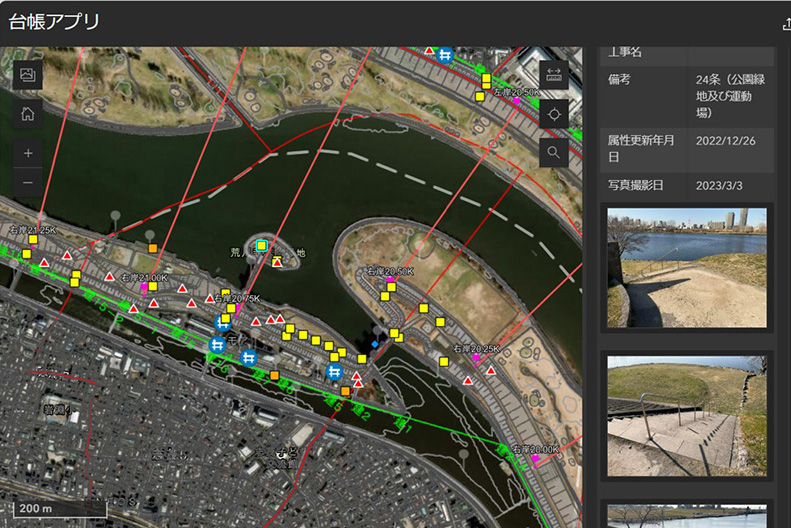Click the home extent button
Screen dimensions: 791x528
tap(27, 114)
